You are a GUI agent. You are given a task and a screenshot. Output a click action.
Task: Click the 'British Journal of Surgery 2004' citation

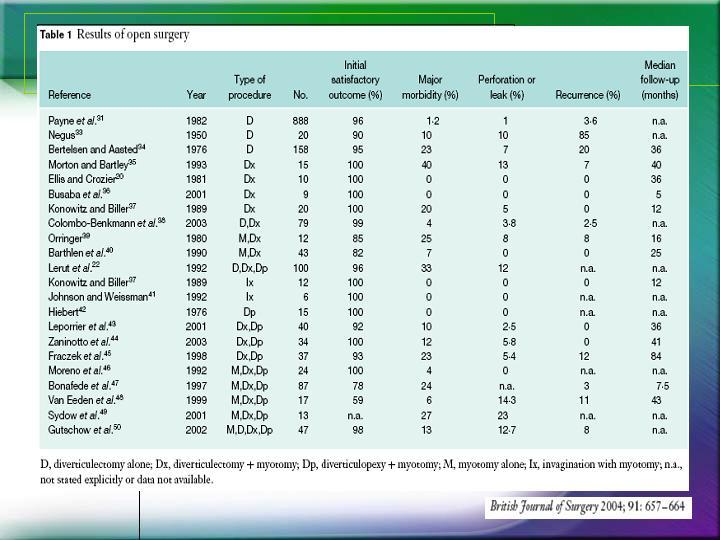588,506
